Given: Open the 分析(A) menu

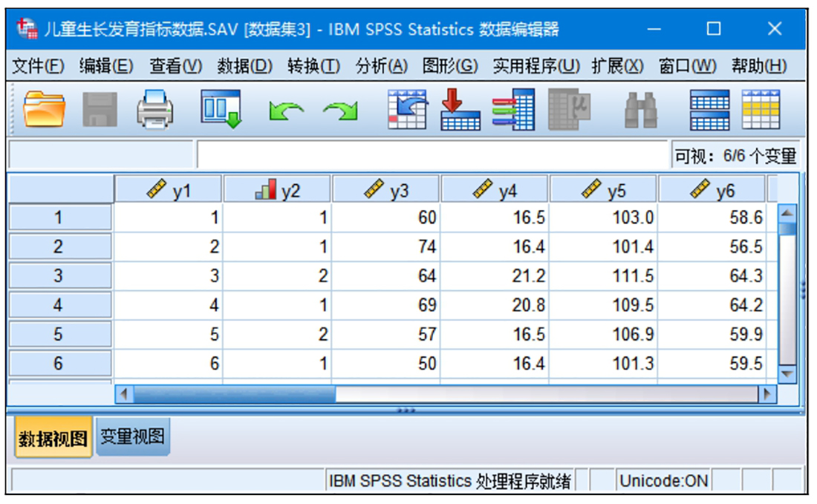Looking at the screenshot, I should pyautogui.click(x=381, y=66).
